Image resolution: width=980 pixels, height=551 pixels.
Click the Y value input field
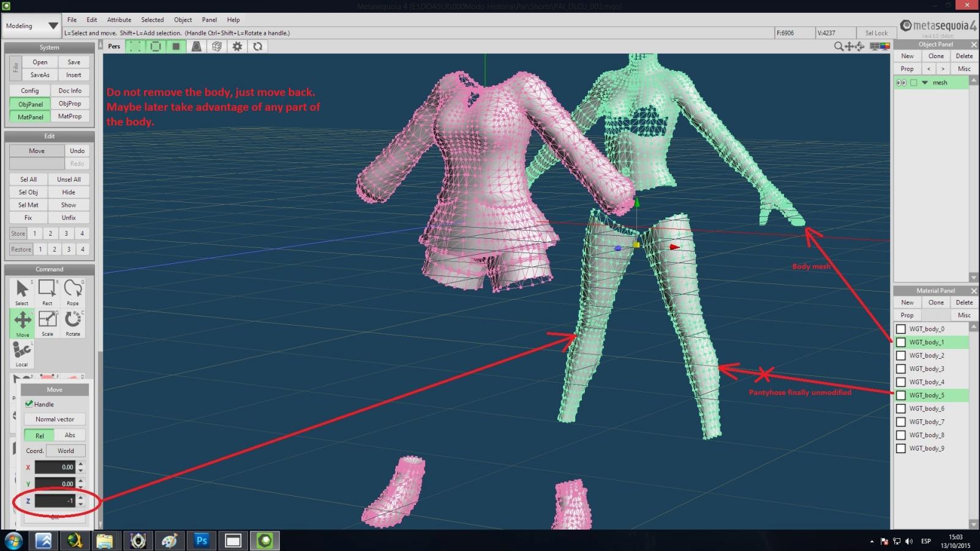(55, 484)
